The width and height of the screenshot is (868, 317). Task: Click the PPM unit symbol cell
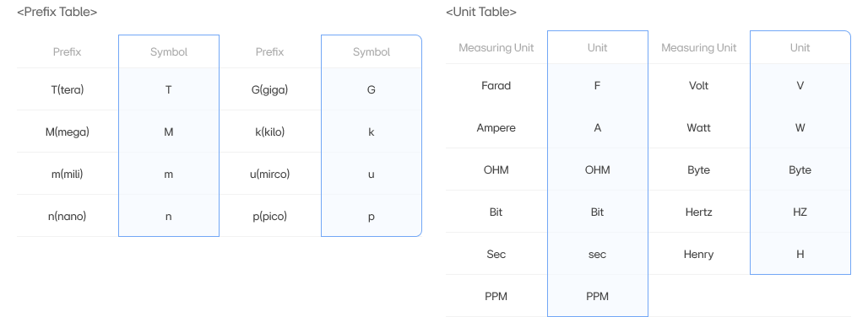[597, 297]
